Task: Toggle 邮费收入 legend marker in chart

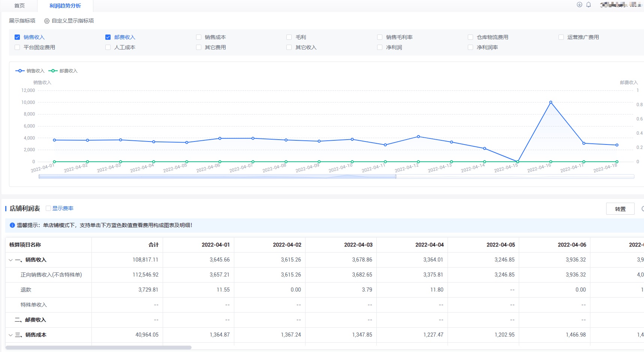Action: (53, 71)
